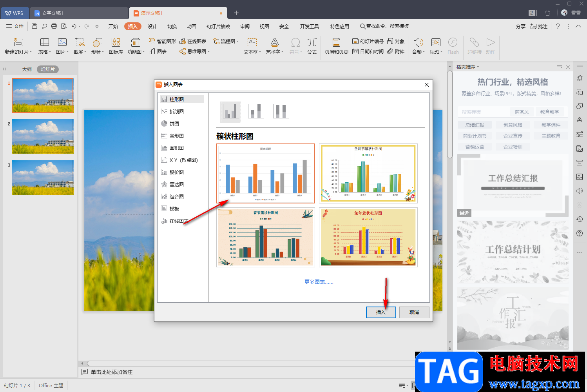Click the save icon in quick toolbar

pos(34,26)
